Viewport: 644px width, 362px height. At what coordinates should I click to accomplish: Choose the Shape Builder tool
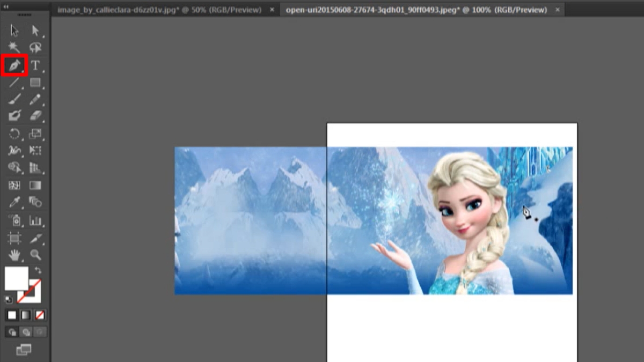click(14, 168)
